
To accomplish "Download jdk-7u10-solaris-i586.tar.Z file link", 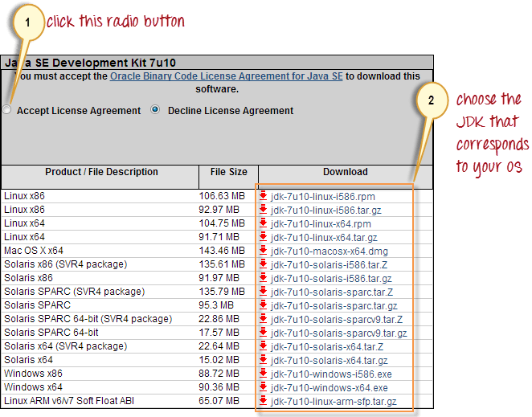I will 329,264.
